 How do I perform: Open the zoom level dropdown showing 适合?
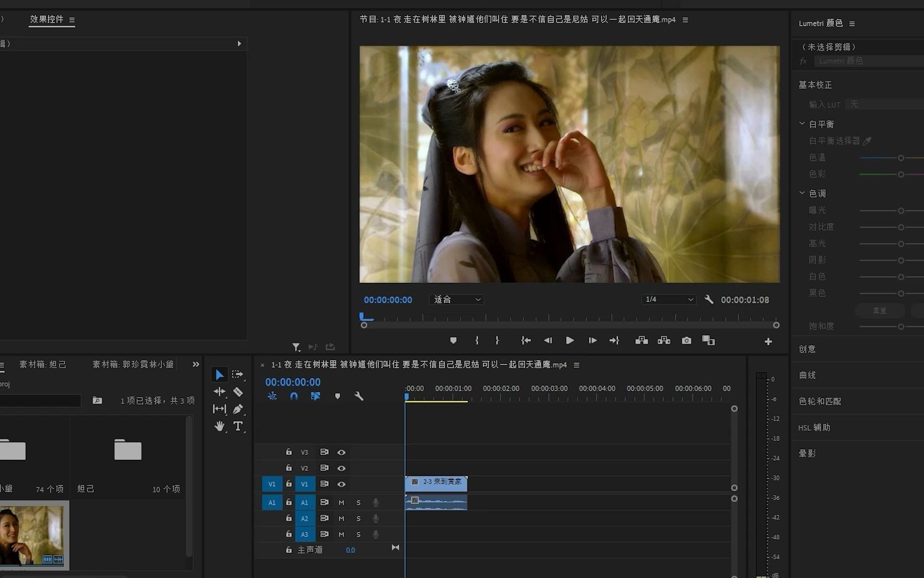[456, 300]
